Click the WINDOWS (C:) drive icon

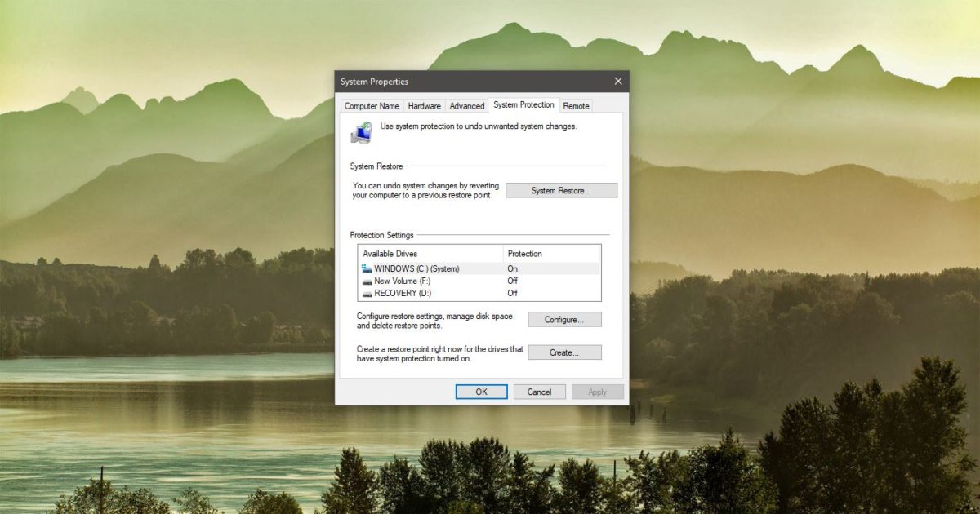(x=367, y=268)
